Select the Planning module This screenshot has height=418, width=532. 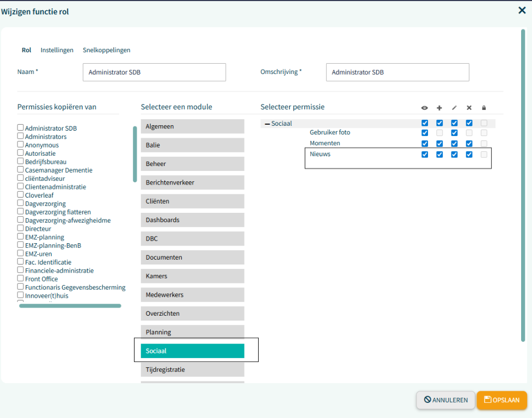[192, 332]
